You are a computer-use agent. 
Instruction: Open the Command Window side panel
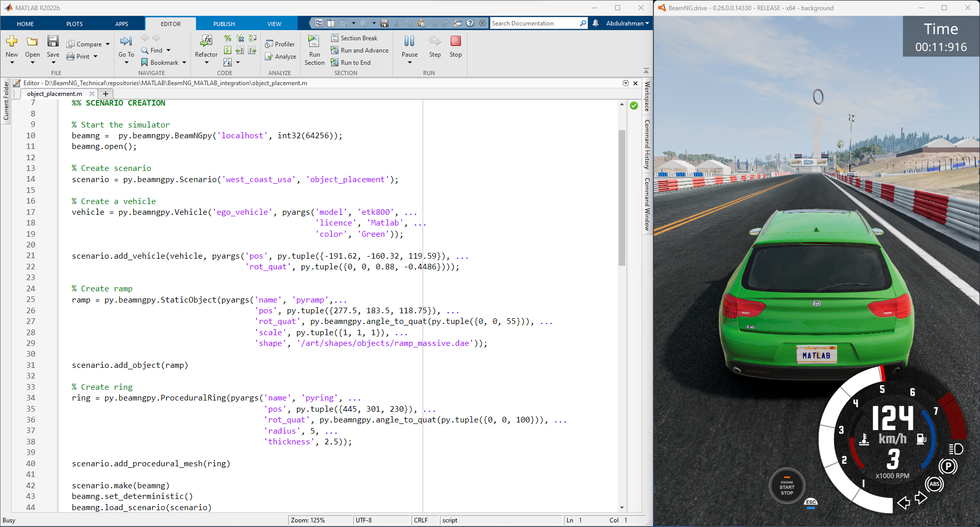647,204
